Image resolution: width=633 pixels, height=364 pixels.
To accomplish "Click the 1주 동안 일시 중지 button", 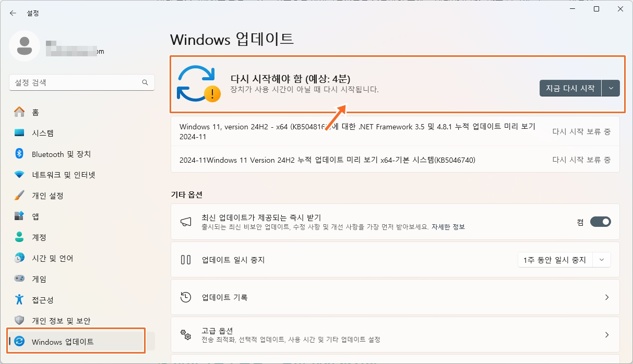I will point(556,260).
